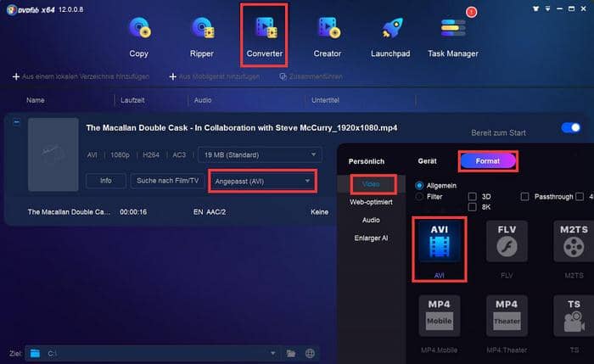This screenshot has height=364, width=594.
Task: Click the 1080p resolution label
Action: tap(120, 154)
